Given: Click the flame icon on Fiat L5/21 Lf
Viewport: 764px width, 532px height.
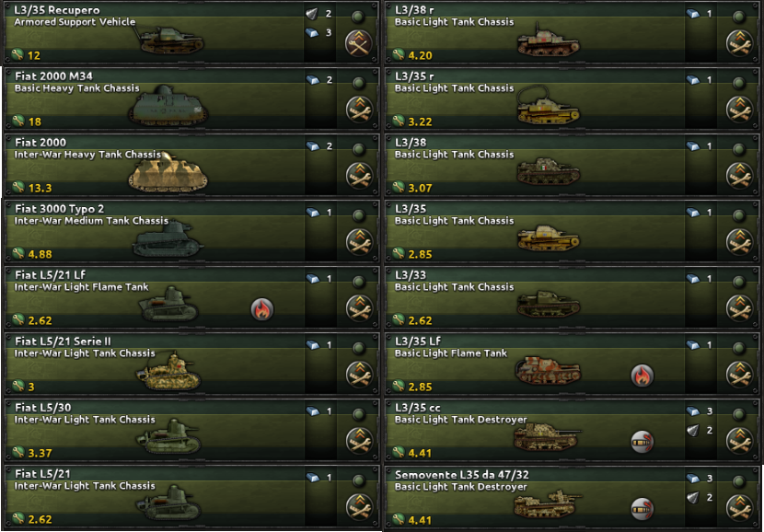Looking at the screenshot, I should point(262,309).
